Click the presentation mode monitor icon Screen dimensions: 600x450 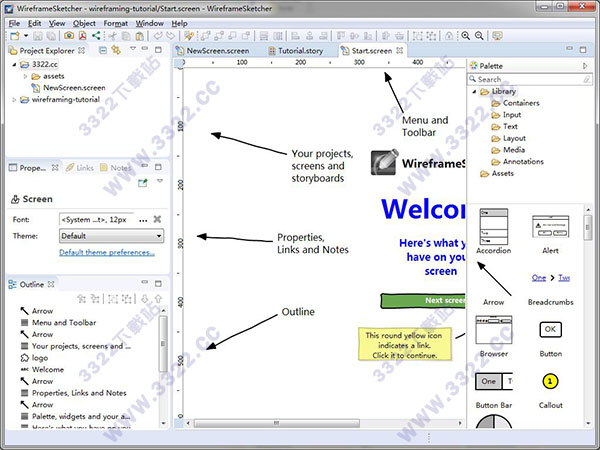point(497,36)
